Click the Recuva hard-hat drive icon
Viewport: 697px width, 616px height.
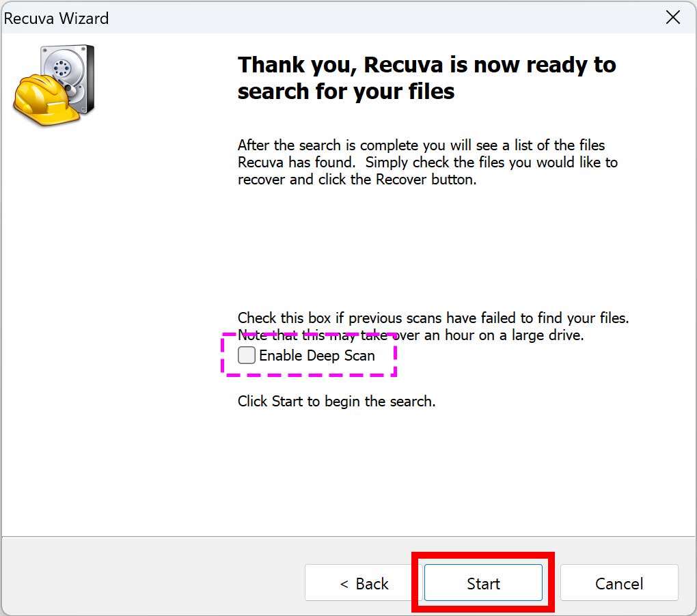coord(54,85)
